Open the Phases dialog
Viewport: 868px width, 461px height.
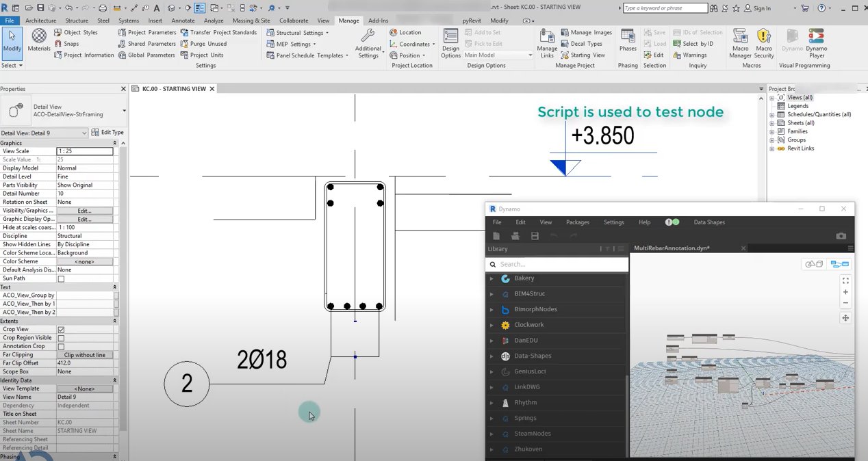(x=628, y=40)
